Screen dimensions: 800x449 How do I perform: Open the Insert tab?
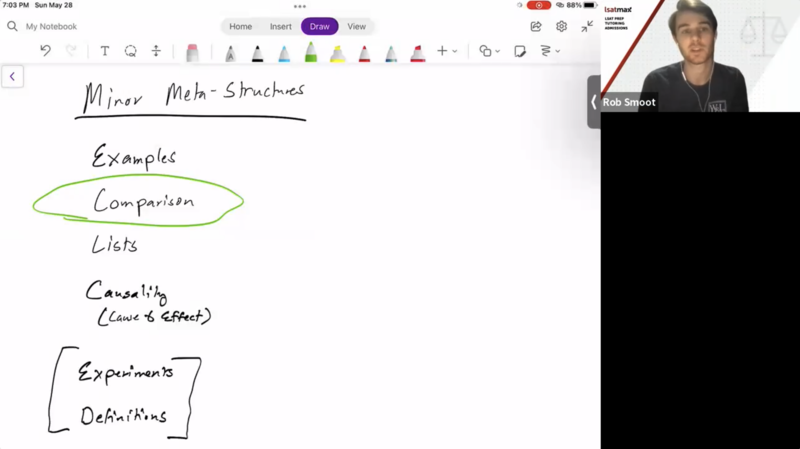point(281,27)
